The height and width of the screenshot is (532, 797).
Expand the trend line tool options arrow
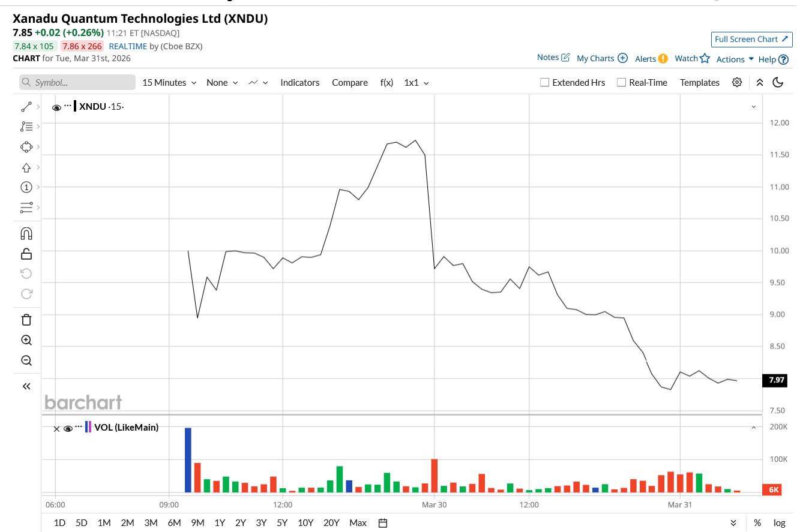[38, 107]
